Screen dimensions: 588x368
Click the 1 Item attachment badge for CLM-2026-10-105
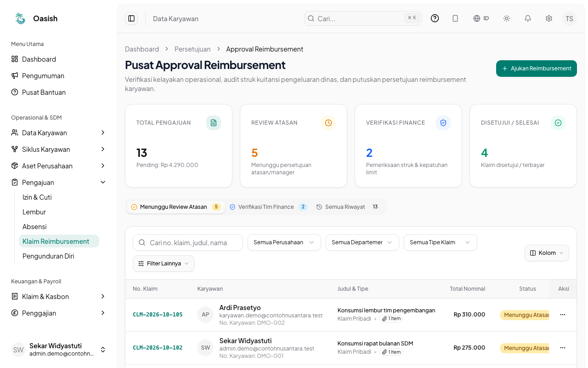(x=391, y=319)
